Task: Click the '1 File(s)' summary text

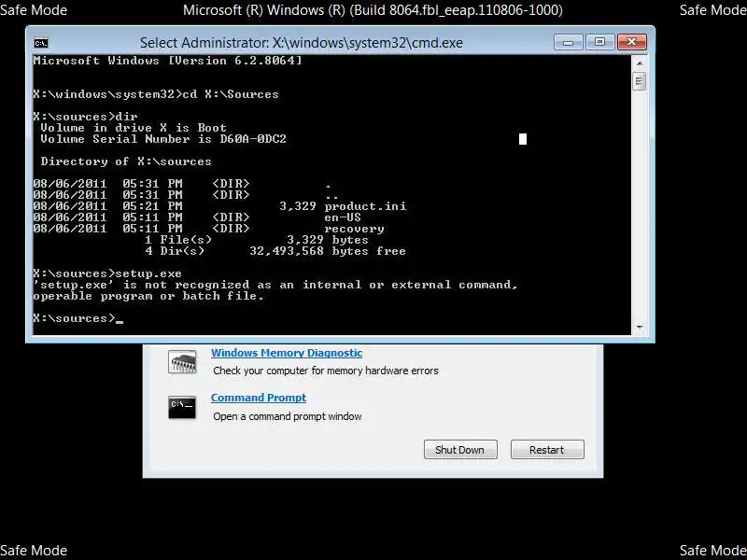Action: tap(178, 240)
